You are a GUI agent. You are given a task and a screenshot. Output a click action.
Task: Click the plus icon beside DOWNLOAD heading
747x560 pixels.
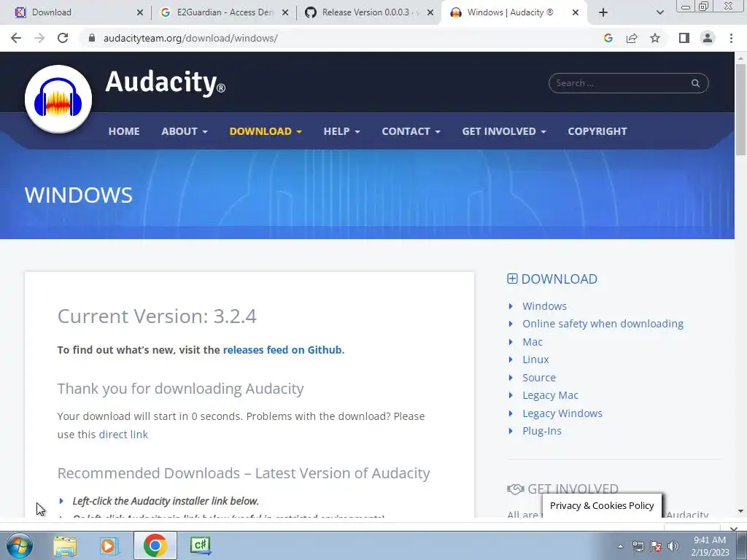coord(512,279)
